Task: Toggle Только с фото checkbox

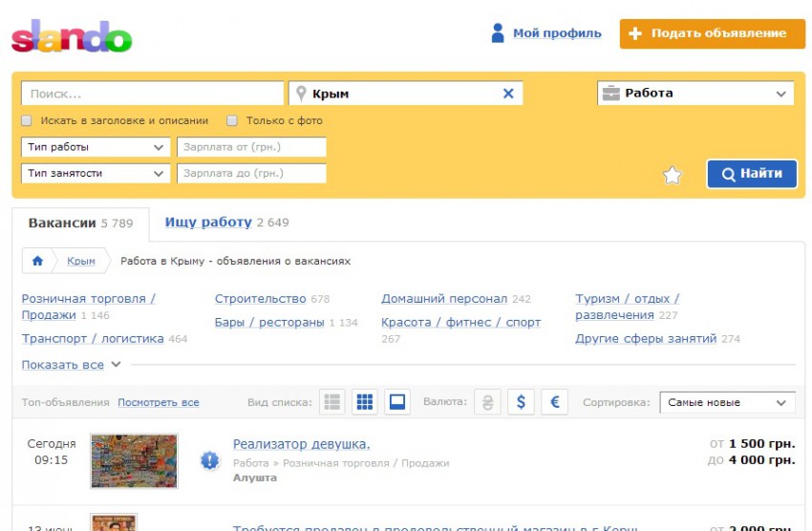Action: tap(232, 121)
